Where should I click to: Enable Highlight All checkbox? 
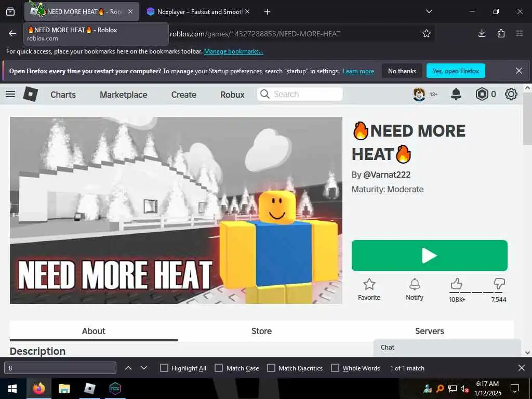tap(164, 368)
